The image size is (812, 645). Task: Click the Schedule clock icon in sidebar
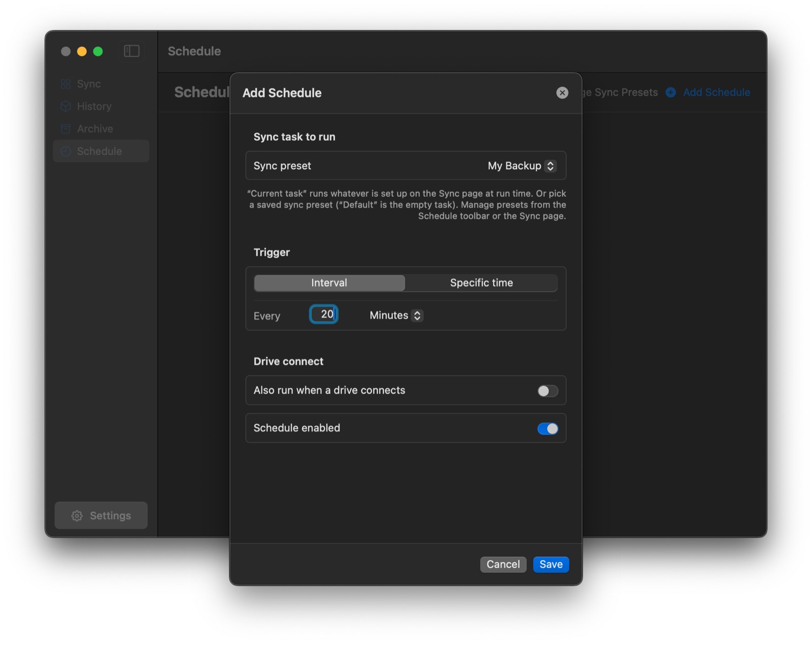pos(66,151)
